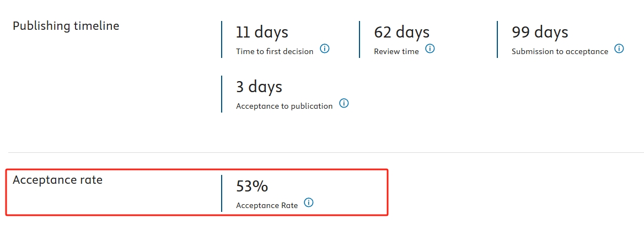The image size is (644, 229).
Task: Select the 11 days value
Action: click(262, 32)
